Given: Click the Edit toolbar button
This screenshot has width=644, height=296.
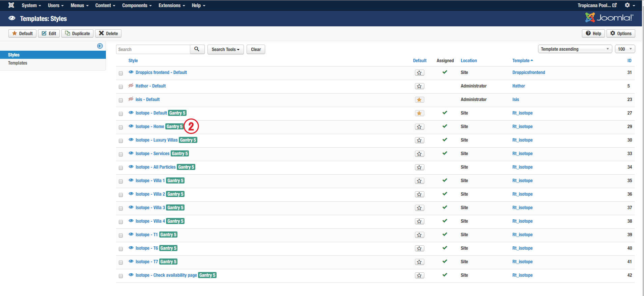Looking at the screenshot, I should tap(49, 33).
